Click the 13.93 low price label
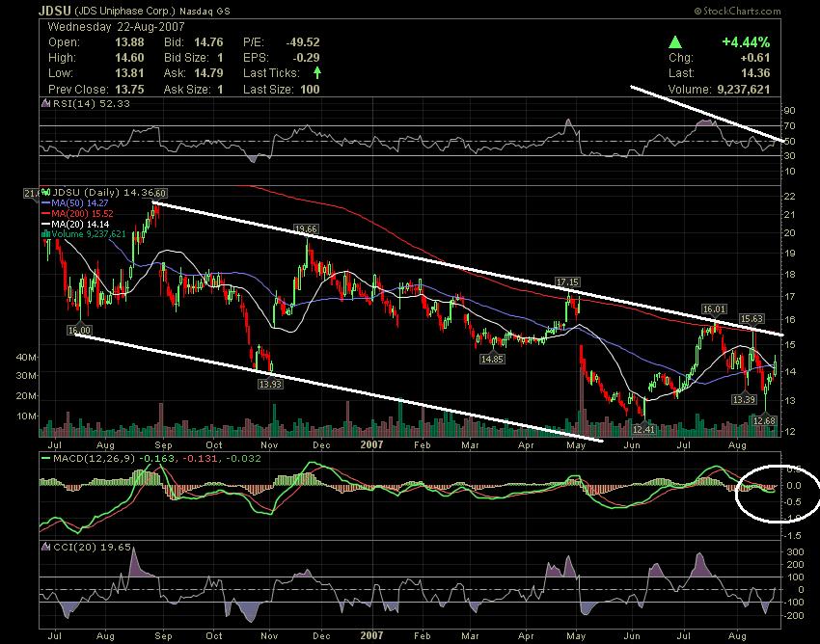 coord(270,384)
